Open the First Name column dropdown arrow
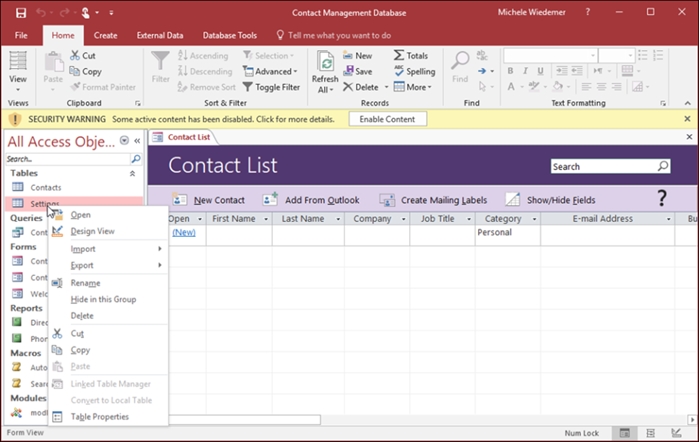 coord(266,219)
